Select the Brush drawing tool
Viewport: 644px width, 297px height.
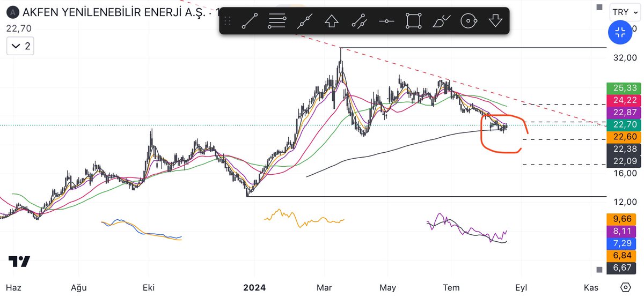click(441, 21)
